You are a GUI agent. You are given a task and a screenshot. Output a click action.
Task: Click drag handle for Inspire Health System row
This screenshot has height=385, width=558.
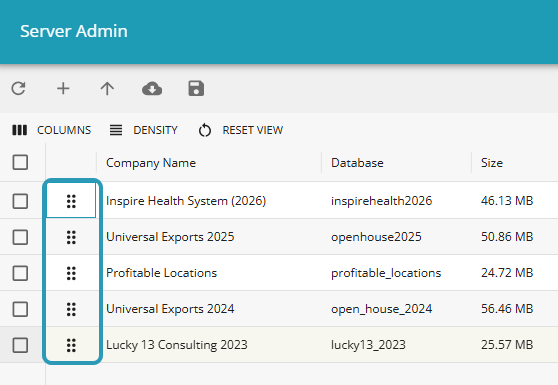(x=71, y=201)
